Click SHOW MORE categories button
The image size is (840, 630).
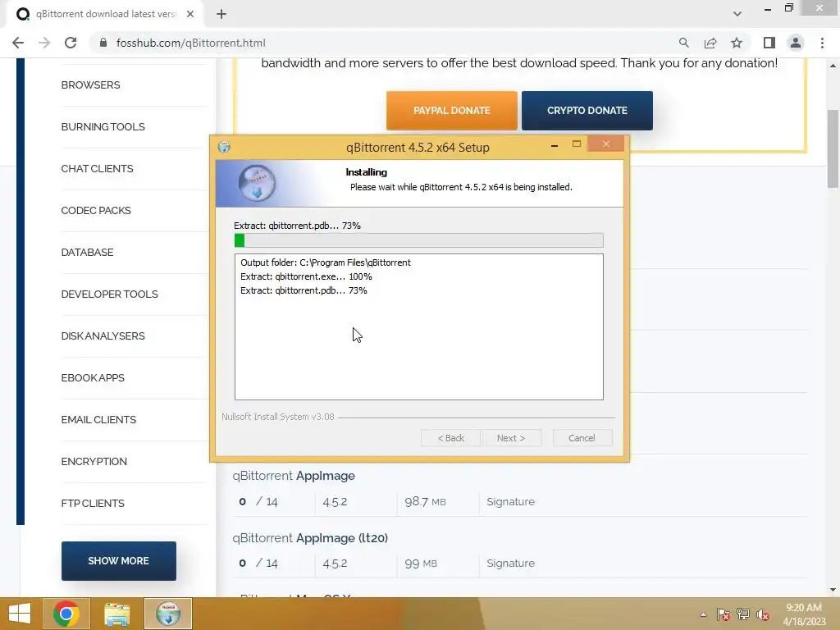tap(118, 561)
